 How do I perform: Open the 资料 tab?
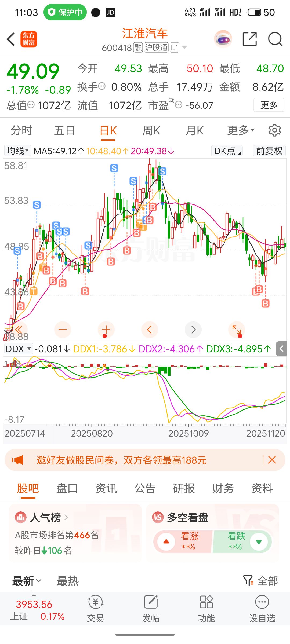262,488
